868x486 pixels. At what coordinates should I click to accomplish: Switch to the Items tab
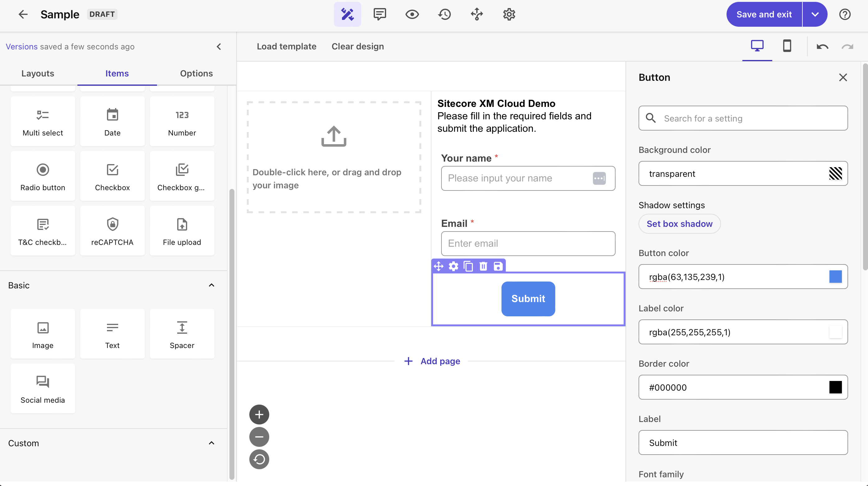click(x=117, y=73)
